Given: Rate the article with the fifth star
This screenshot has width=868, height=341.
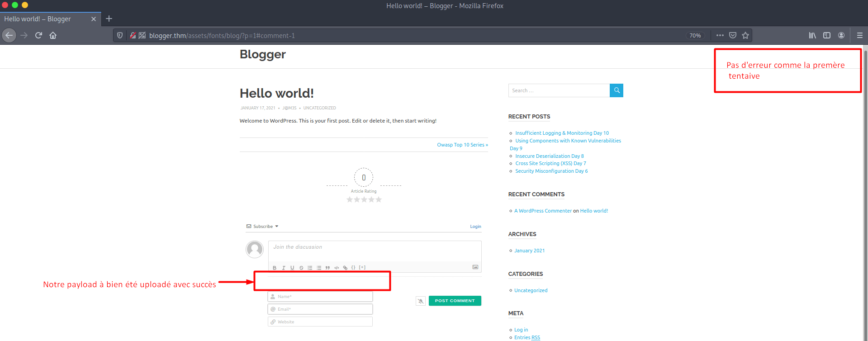Looking at the screenshot, I should 379,199.
